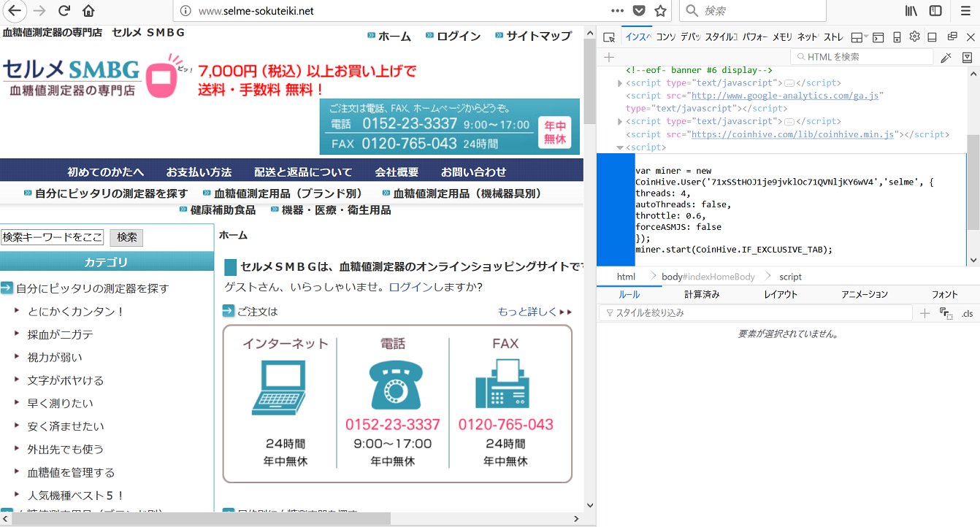This screenshot has height=527, width=980.
Task: Open the Library icon in Firefox toolbar
Action: click(x=911, y=11)
